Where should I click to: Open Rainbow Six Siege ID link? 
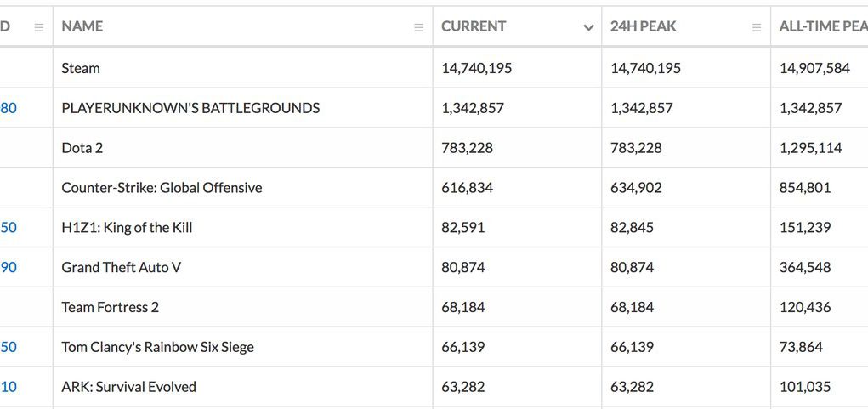[x=9, y=347]
